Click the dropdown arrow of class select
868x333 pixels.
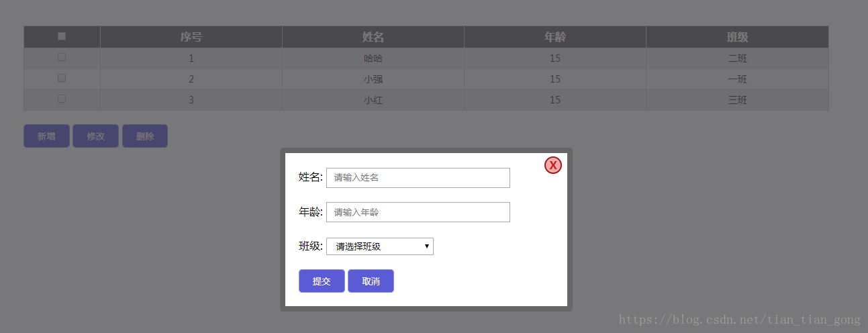427,246
